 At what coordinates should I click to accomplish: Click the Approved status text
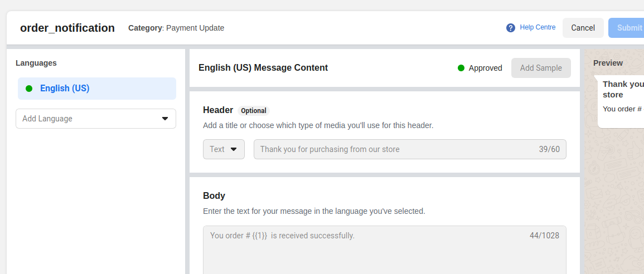(486, 68)
